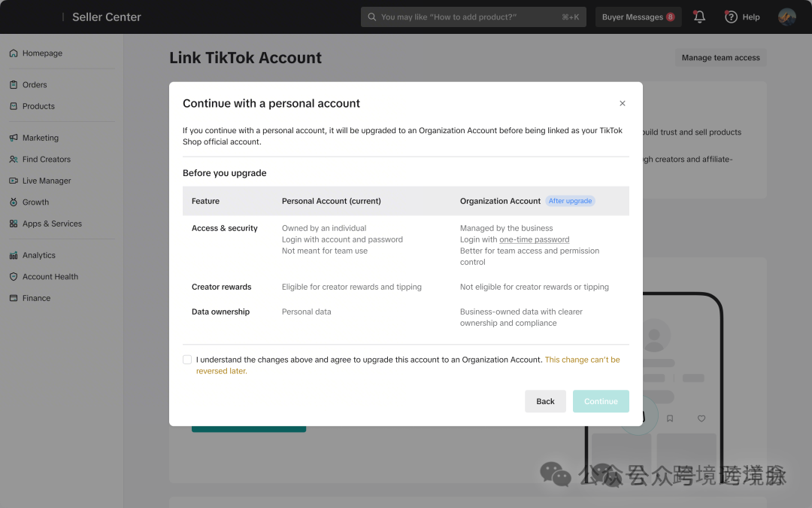Screen dimensions: 812x508
Task: Click the Homepage house icon
Action: pos(14,53)
